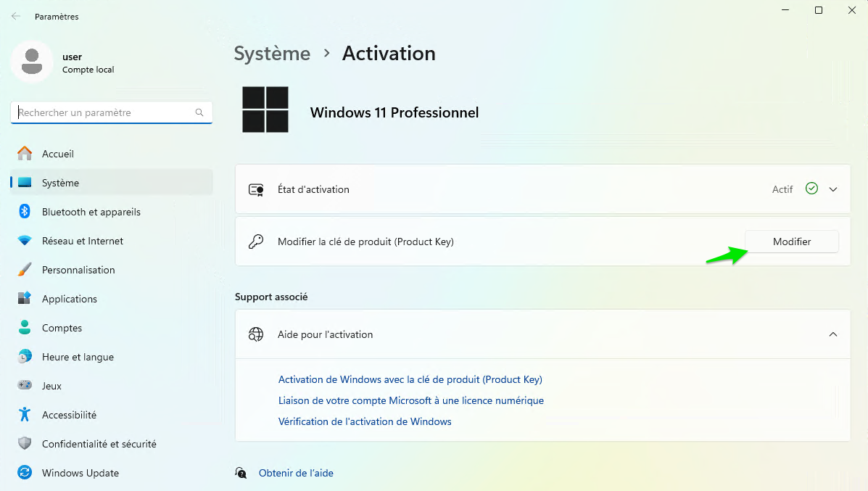Collapse the Aide pour l'activation section
The height and width of the screenshot is (491, 868).
pos(833,334)
